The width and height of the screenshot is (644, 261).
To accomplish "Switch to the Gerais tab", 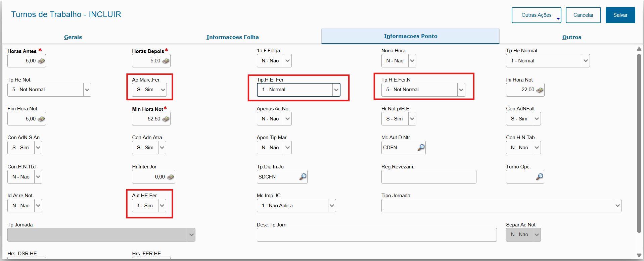I will [x=73, y=37].
